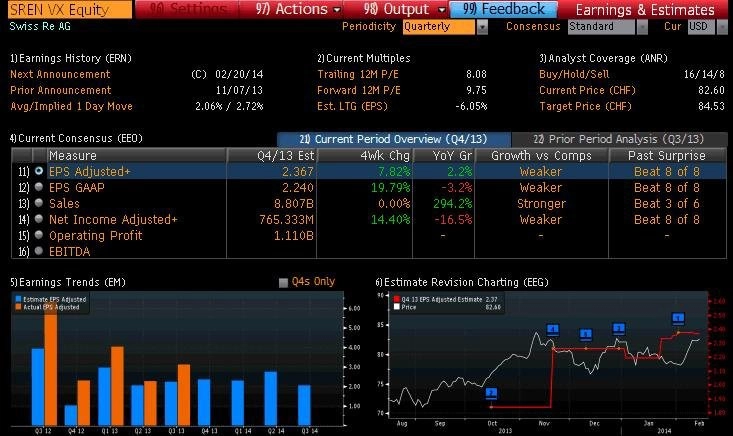Viewport: 733px width, 436px height.
Task: Click the SREN VX Equity ticker field
Action: (x=70, y=9)
